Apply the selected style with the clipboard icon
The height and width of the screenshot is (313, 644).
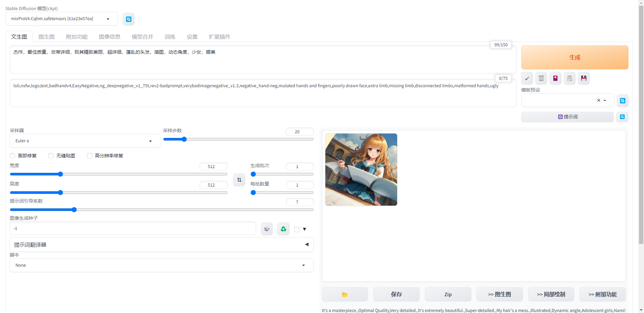pos(570,79)
